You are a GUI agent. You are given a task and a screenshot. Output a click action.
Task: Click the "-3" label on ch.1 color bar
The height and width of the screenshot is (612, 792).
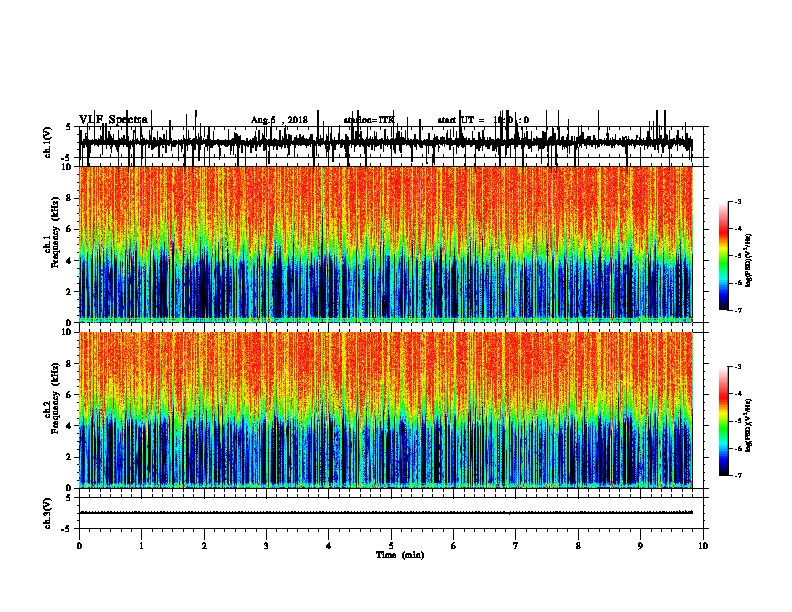(737, 202)
